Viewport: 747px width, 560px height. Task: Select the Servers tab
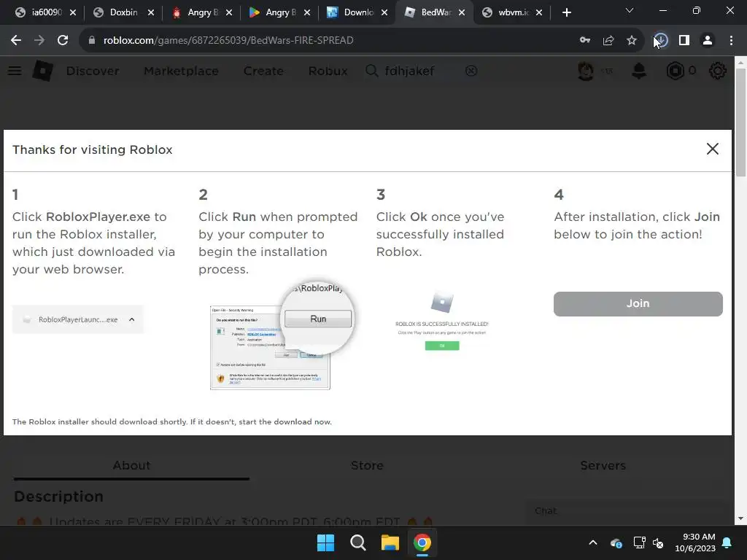(603, 465)
